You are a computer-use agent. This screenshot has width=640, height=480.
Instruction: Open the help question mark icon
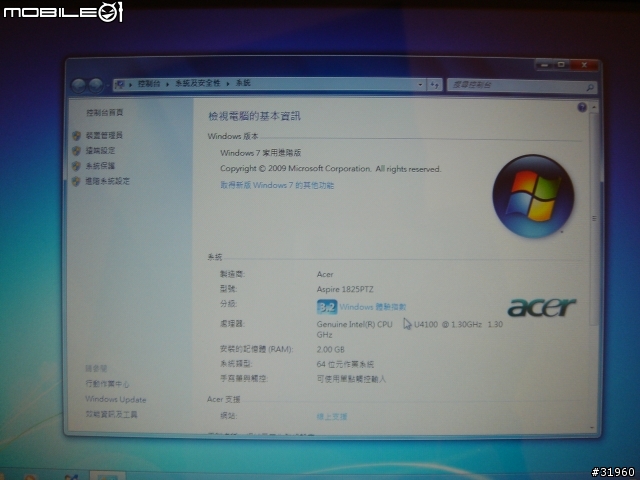[582, 107]
